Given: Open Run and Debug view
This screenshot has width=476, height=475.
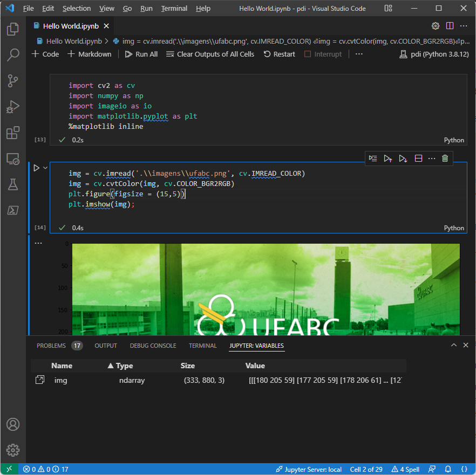Looking at the screenshot, I should pos(13,107).
